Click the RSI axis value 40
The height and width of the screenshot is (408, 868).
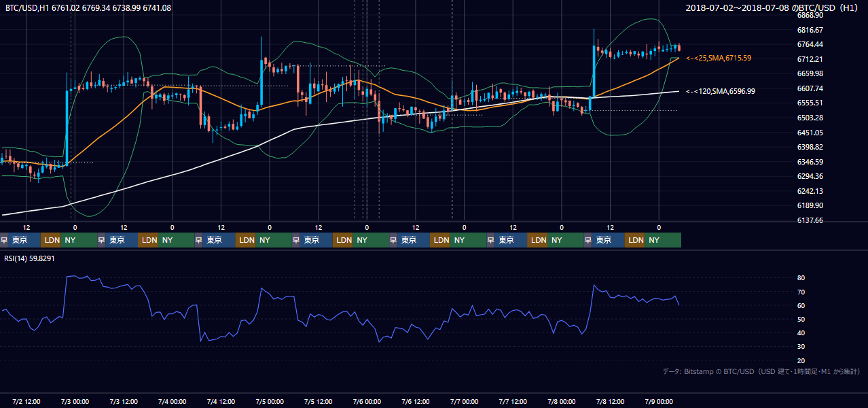(x=801, y=333)
